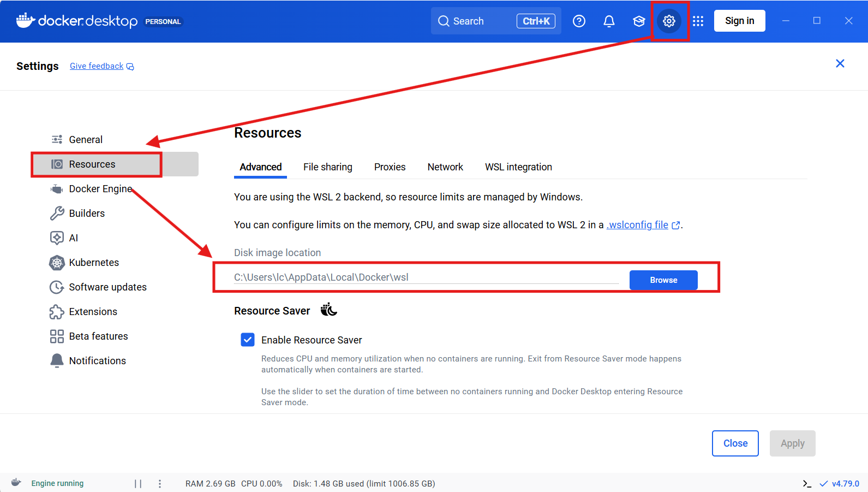This screenshot has width=868, height=492.
Task: Pause engine using status bar pause icon
Action: [x=138, y=483]
